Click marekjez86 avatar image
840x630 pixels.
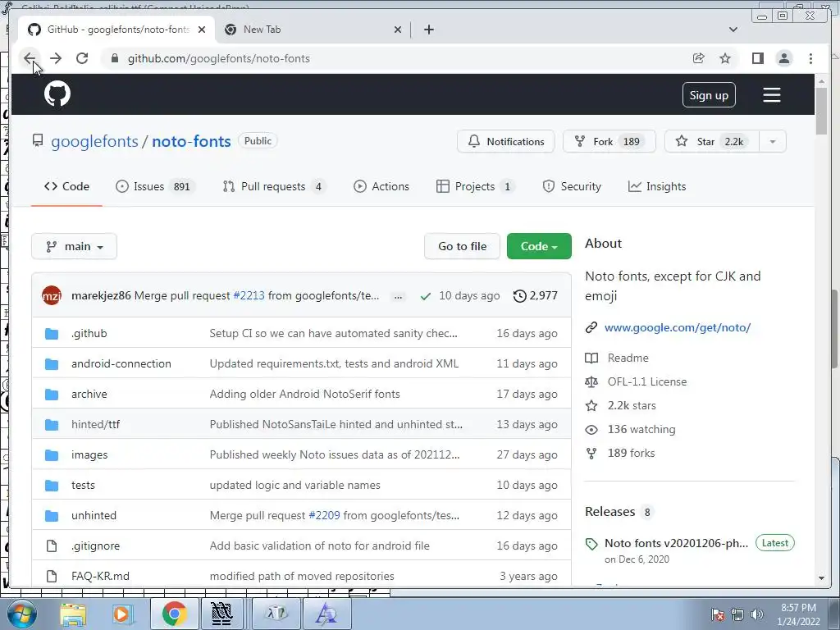[52, 295]
